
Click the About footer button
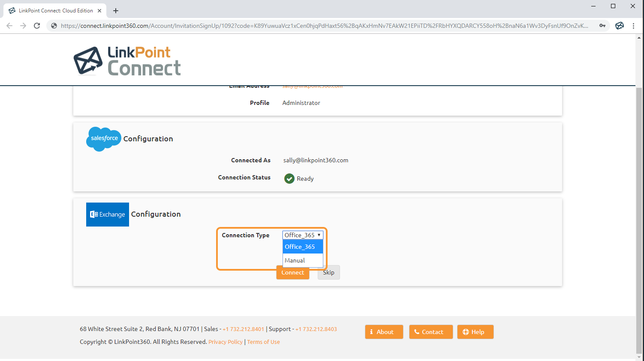click(x=384, y=332)
